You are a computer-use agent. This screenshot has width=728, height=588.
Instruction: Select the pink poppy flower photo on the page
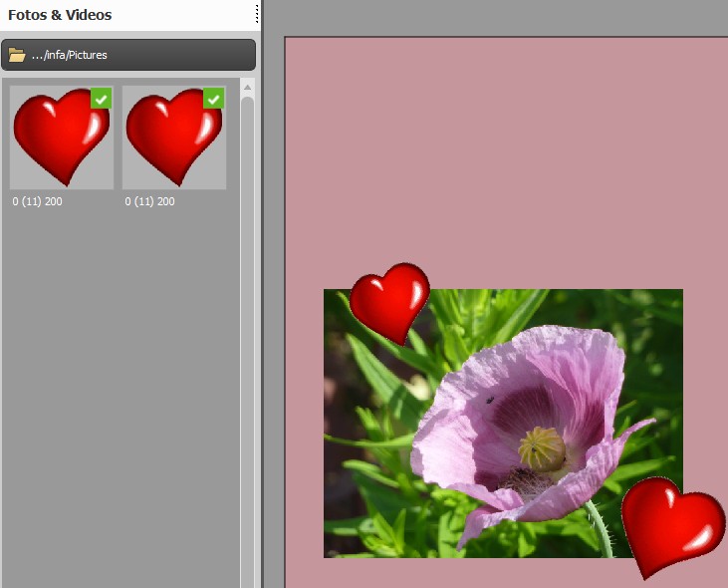(x=518, y=419)
